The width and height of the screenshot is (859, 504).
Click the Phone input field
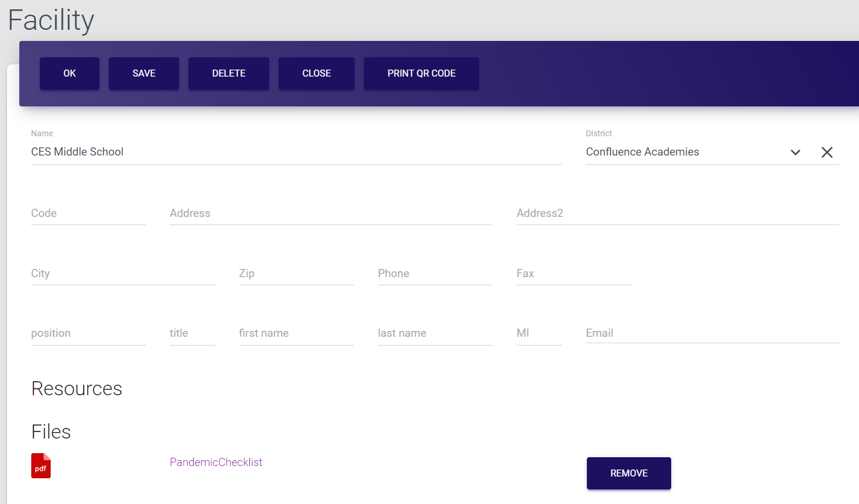tap(435, 274)
